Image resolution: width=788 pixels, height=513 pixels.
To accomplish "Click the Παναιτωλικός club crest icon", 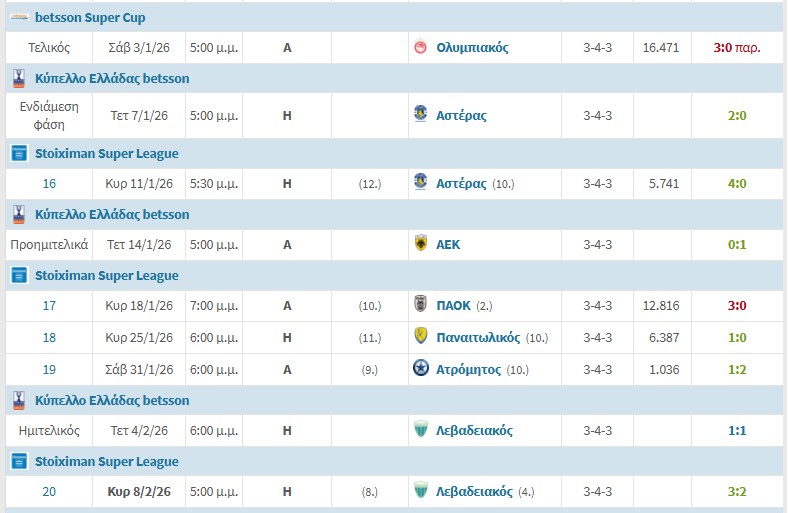I will point(421,337).
